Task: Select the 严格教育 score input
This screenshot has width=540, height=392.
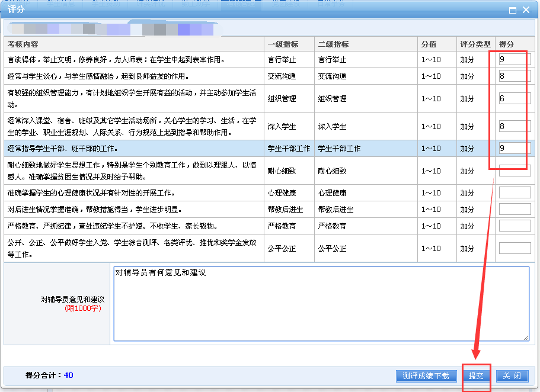Action: [515, 226]
